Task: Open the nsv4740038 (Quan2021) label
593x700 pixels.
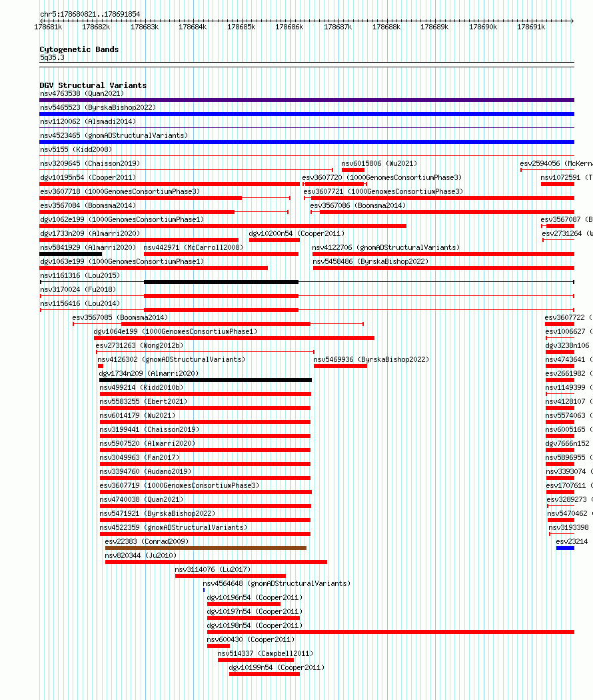Action: [141, 499]
